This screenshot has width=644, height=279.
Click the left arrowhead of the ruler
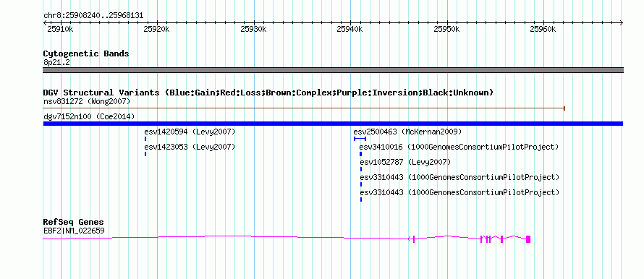tap(46, 22)
